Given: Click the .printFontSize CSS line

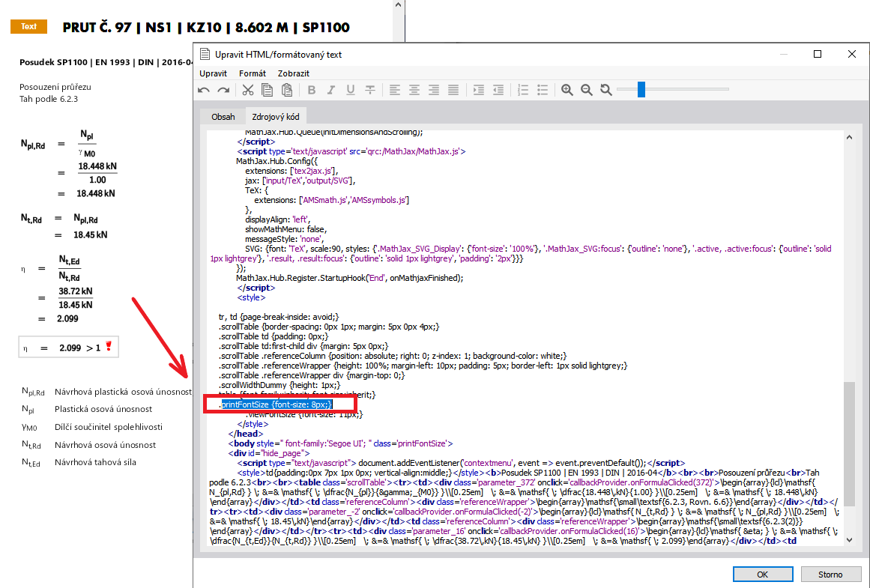Looking at the screenshot, I should tap(276, 404).
